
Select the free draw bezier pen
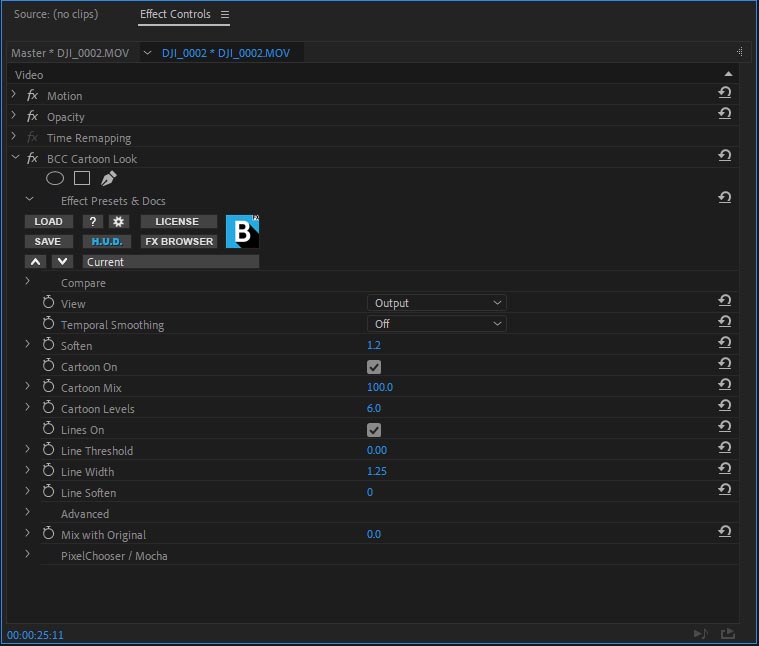[108, 179]
